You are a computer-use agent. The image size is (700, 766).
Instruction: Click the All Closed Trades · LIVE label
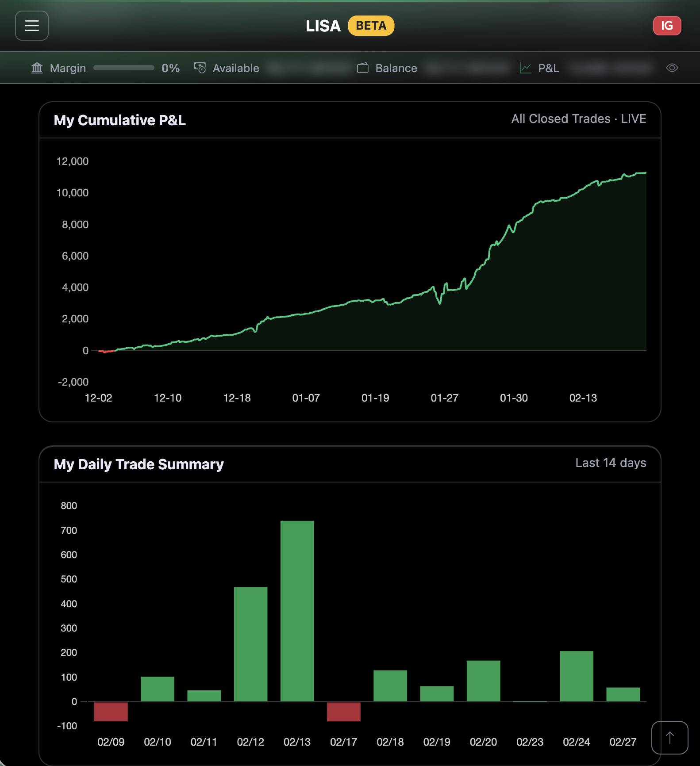578,119
